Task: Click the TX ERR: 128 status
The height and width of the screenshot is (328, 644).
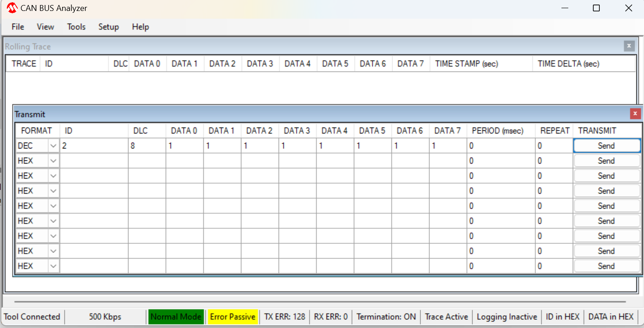Action: [x=285, y=317]
